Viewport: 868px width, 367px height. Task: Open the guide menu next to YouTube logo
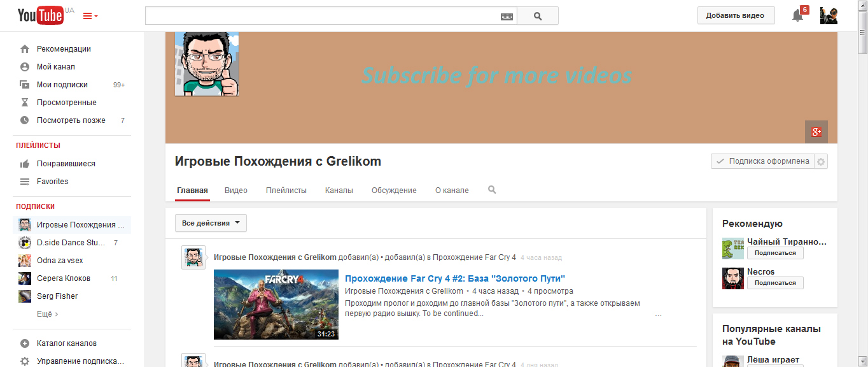click(x=90, y=16)
